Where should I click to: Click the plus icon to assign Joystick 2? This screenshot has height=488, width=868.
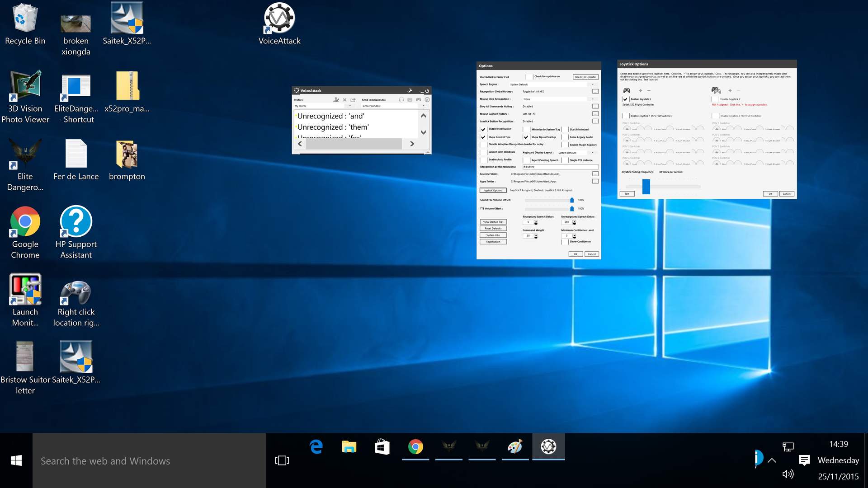pyautogui.click(x=730, y=90)
